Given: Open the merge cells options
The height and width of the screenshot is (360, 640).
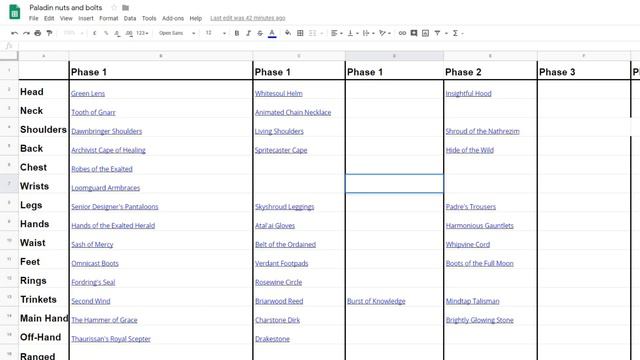Looking at the screenshot, I should point(315,33).
